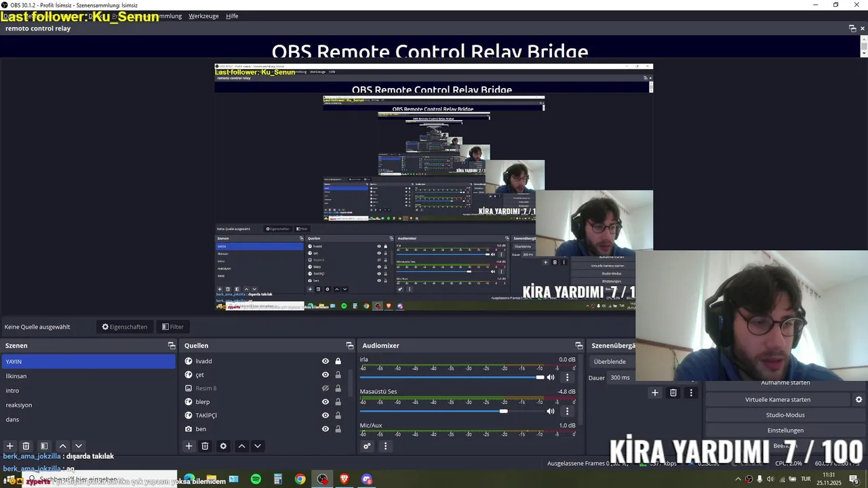Pop out the Szenen dock

tap(172, 346)
